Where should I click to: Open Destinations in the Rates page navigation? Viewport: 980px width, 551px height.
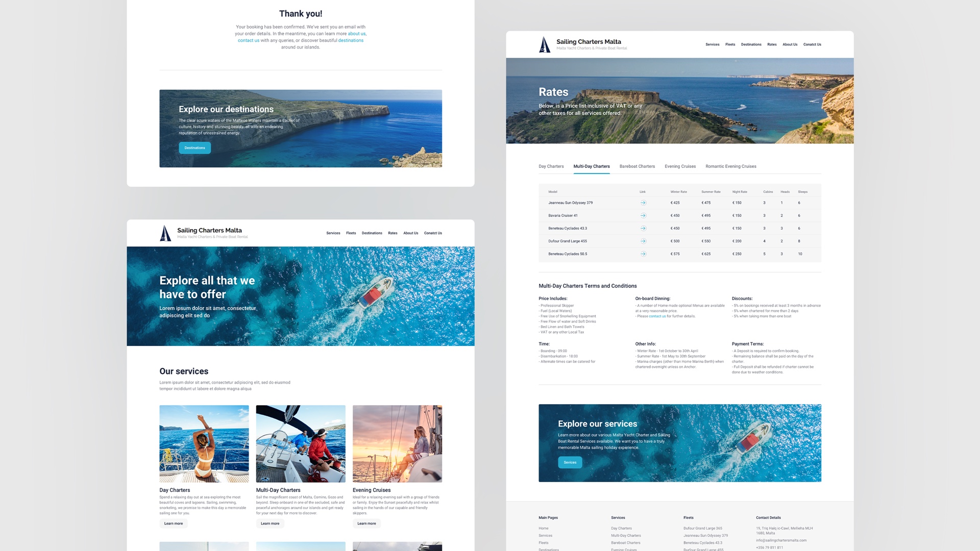(x=751, y=44)
